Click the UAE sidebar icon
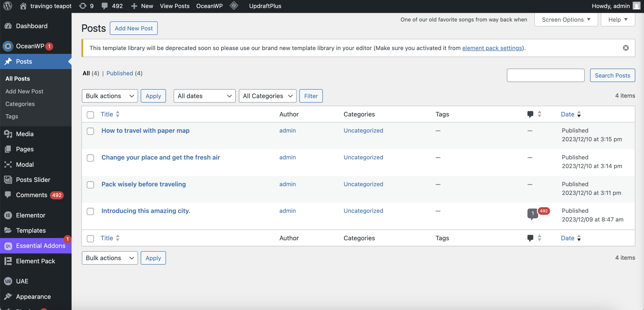This screenshot has height=310, width=644. click(8, 281)
